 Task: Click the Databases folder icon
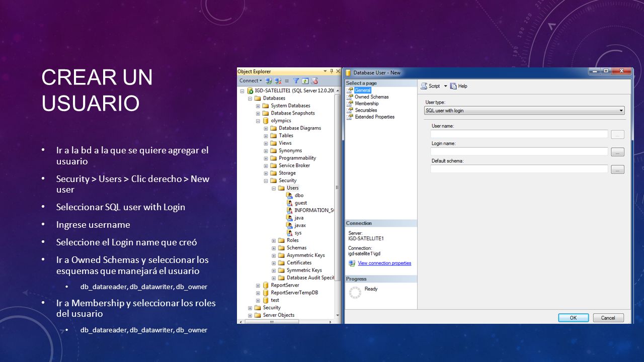click(258, 98)
